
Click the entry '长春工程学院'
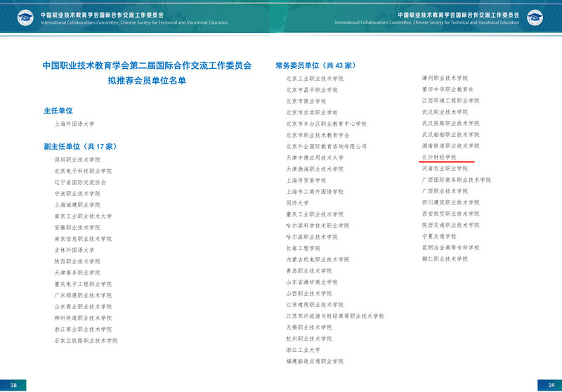tap(303, 248)
